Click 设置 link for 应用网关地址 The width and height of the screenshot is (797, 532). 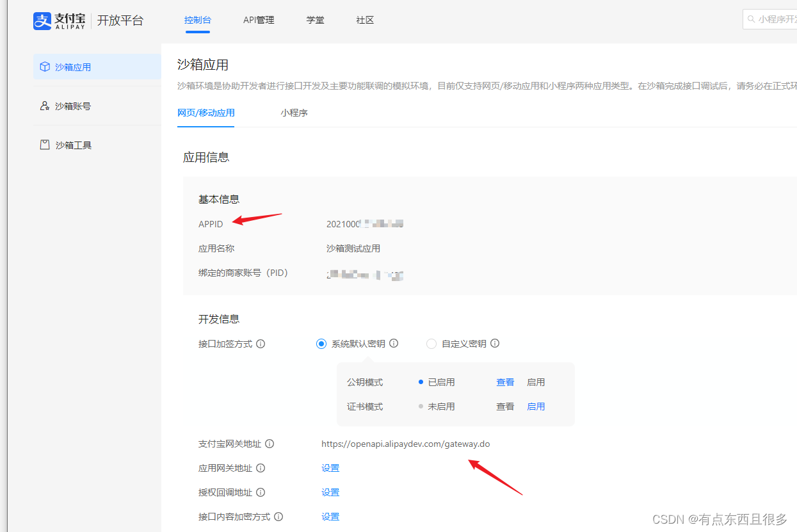tap(330, 468)
